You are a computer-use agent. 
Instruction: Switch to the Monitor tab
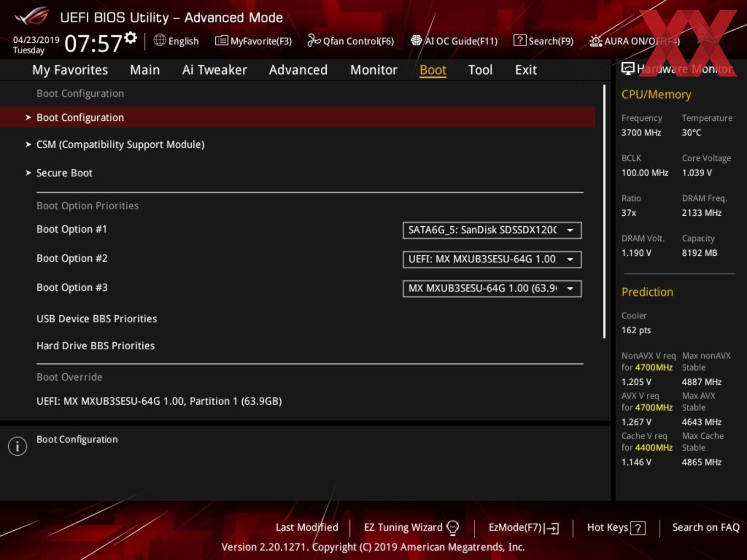(x=374, y=70)
